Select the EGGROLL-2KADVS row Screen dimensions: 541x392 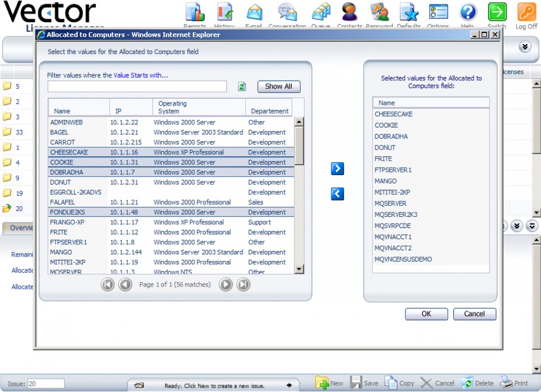coord(171,192)
